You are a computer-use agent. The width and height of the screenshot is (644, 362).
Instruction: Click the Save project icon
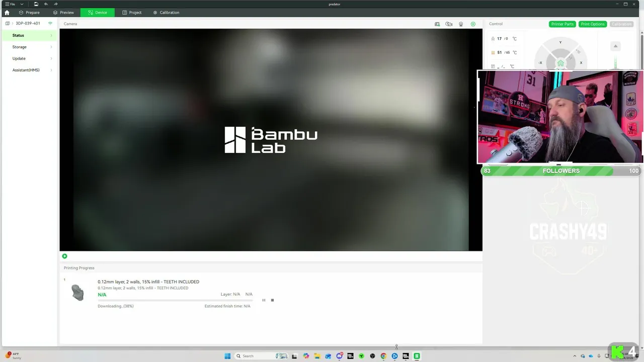click(x=36, y=4)
